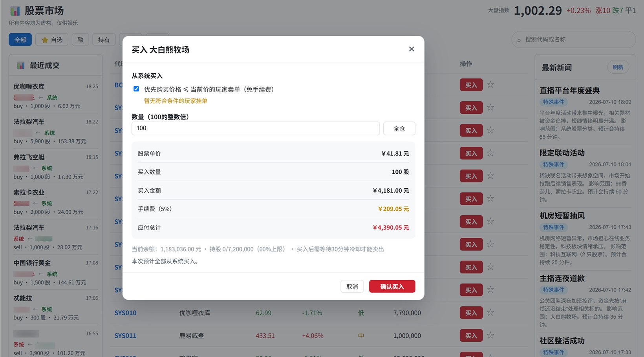Close the 买入 大白熊牧场 dialog
The width and height of the screenshot is (644, 357).
click(x=412, y=49)
